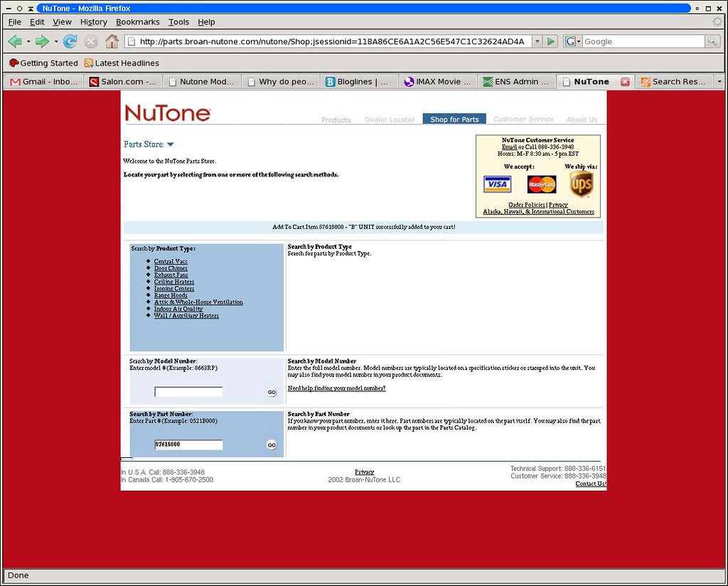Open the Order Policies link

click(527, 205)
